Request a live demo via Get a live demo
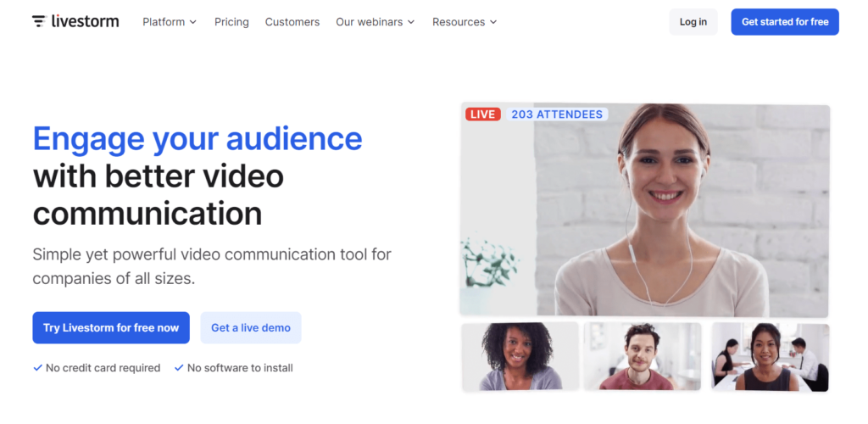 coord(251,327)
